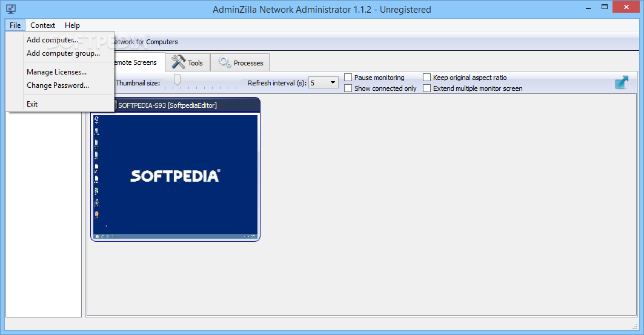Toggle Extend multiple monitor screen checkbox
This screenshot has width=644, height=335.
click(x=427, y=88)
